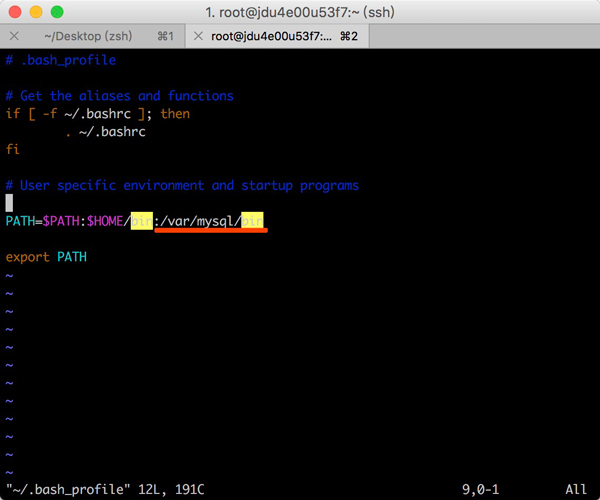
Task: Click the 'PATH=' variable name
Action: [24, 221]
